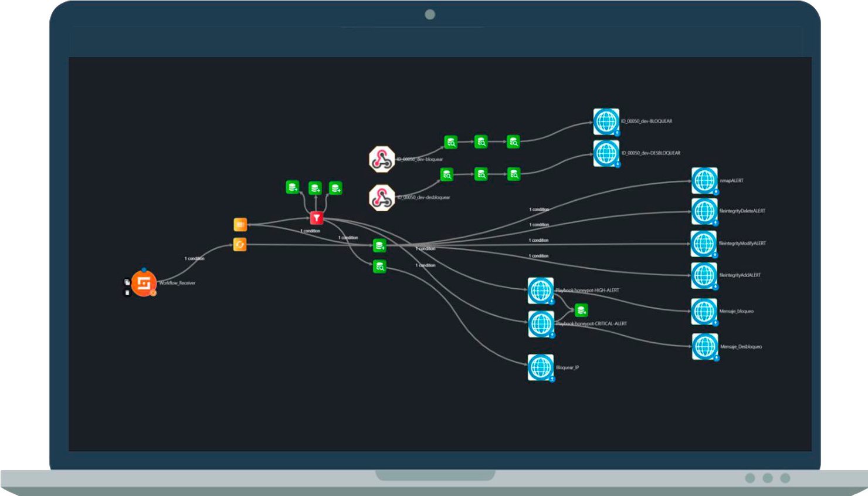Screen dimensions: 868x496
Task: Open the ID_00050_dev-desbloquear webhook node
Action: 382,198
